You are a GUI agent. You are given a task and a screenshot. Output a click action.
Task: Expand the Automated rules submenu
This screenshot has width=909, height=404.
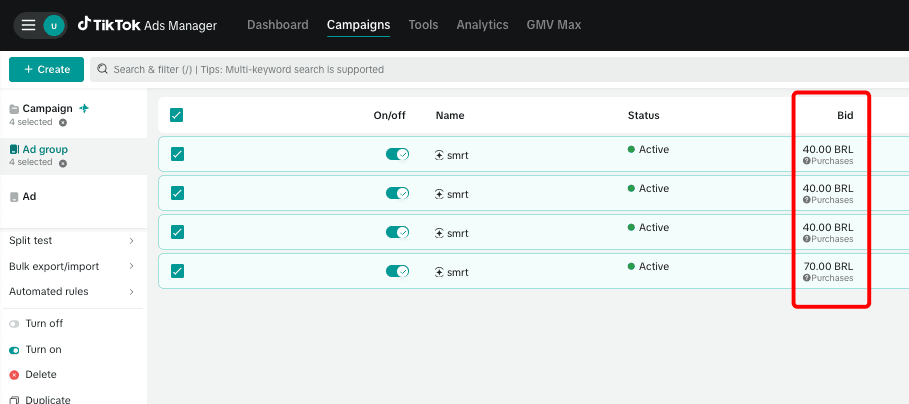(x=131, y=292)
